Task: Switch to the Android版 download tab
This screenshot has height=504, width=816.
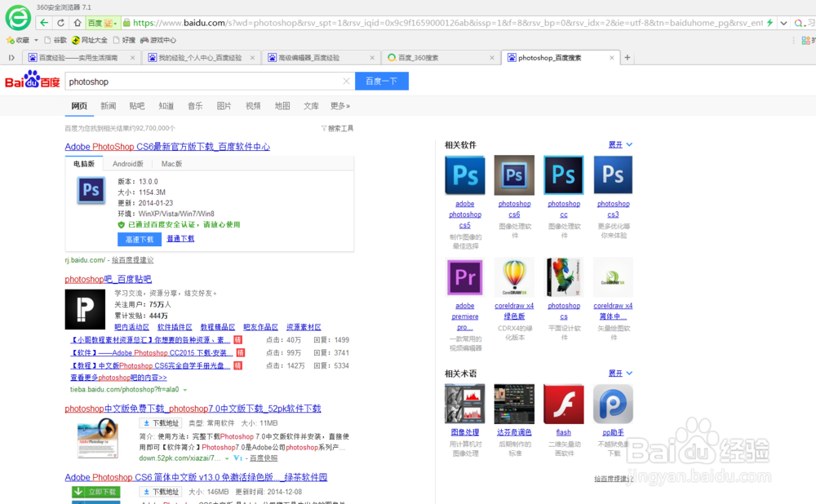Action: pos(127,164)
